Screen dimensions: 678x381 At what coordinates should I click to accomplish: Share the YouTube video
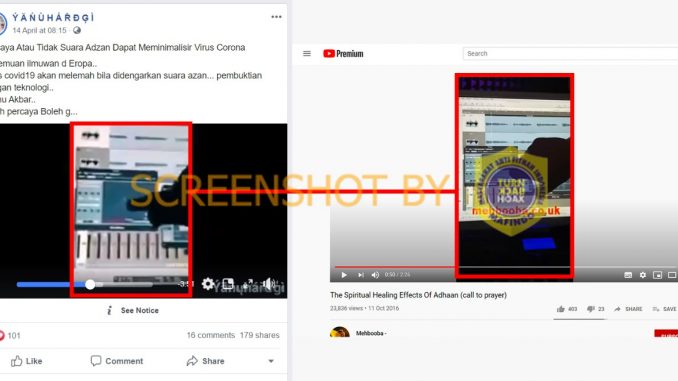click(628, 309)
